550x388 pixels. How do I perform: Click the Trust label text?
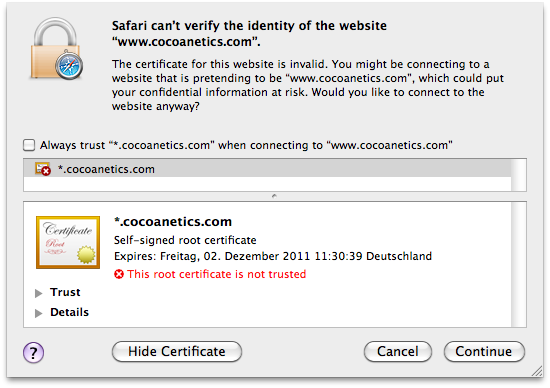(x=65, y=292)
